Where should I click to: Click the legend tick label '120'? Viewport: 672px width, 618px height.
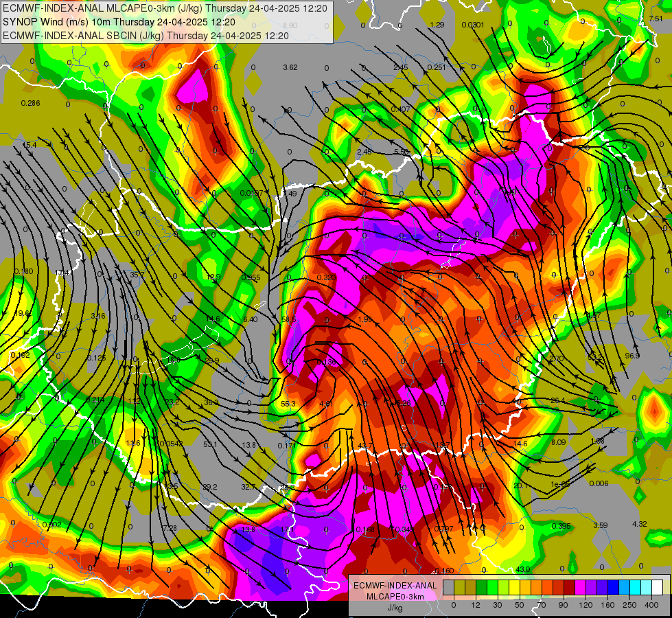586,605
